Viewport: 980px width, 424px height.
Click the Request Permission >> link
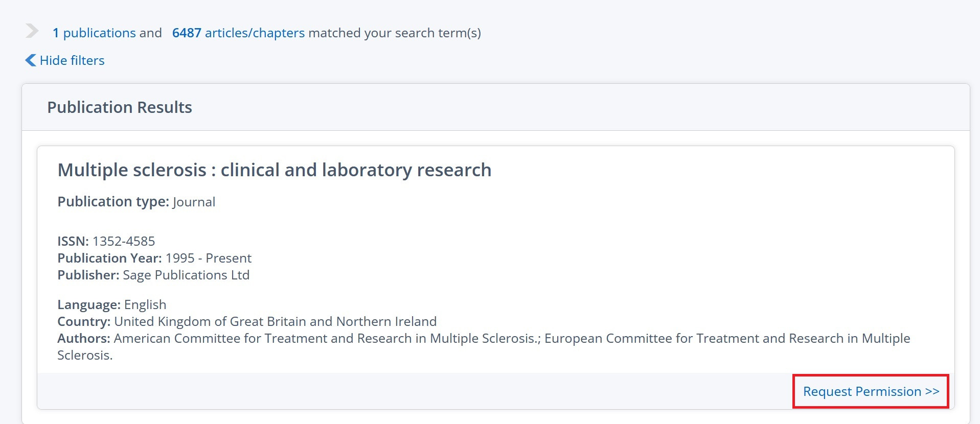click(871, 392)
